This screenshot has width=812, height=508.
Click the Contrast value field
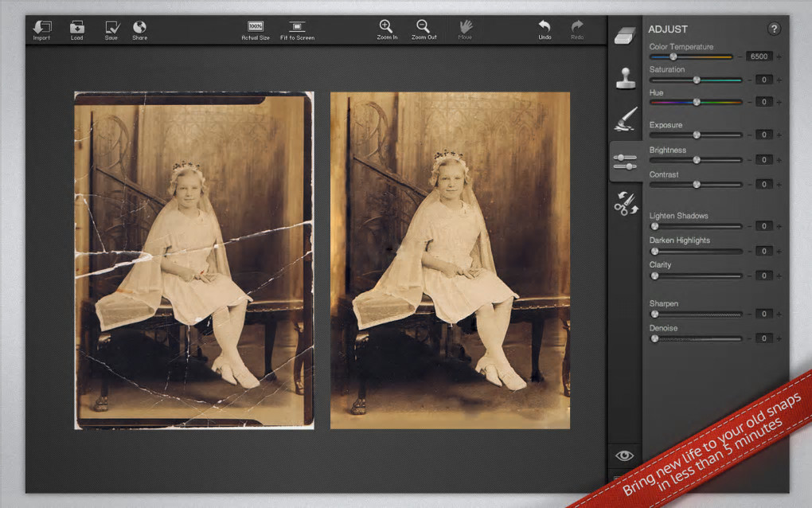[x=764, y=184]
